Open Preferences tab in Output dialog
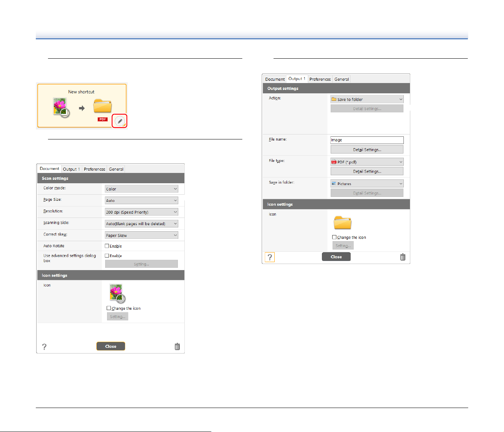The width and height of the screenshot is (504, 432). pos(320,79)
